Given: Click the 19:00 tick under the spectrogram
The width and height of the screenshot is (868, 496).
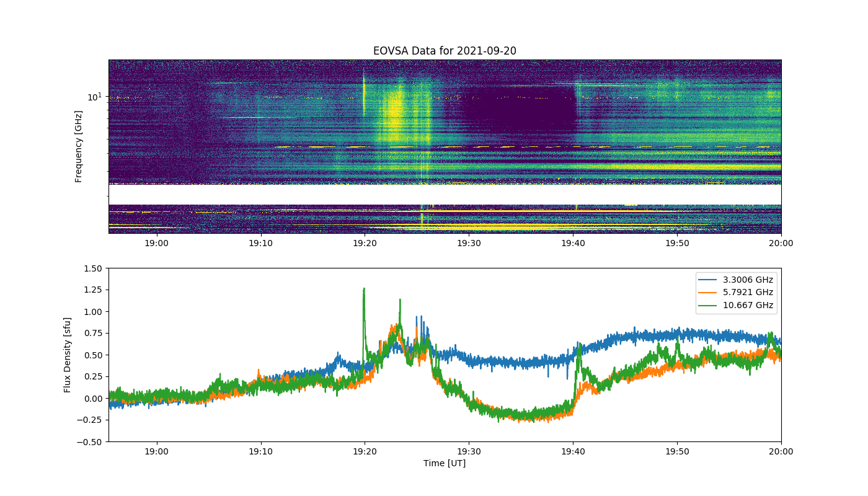Looking at the screenshot, I should 156,243.
